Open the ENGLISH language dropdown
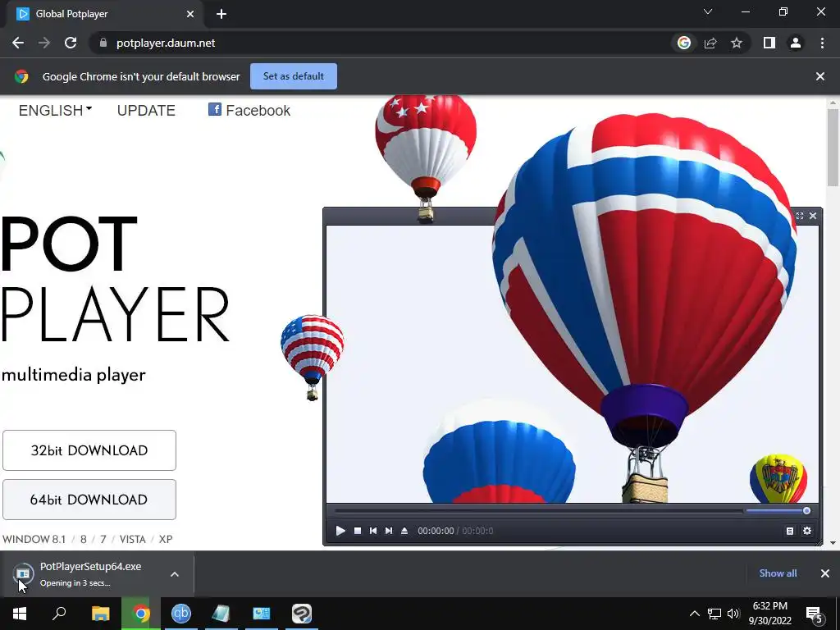840x630 pixels. click(x=55, y=111)
